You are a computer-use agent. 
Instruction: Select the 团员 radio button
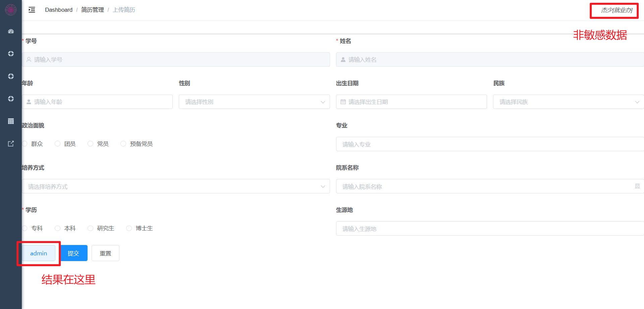(58, 144)
